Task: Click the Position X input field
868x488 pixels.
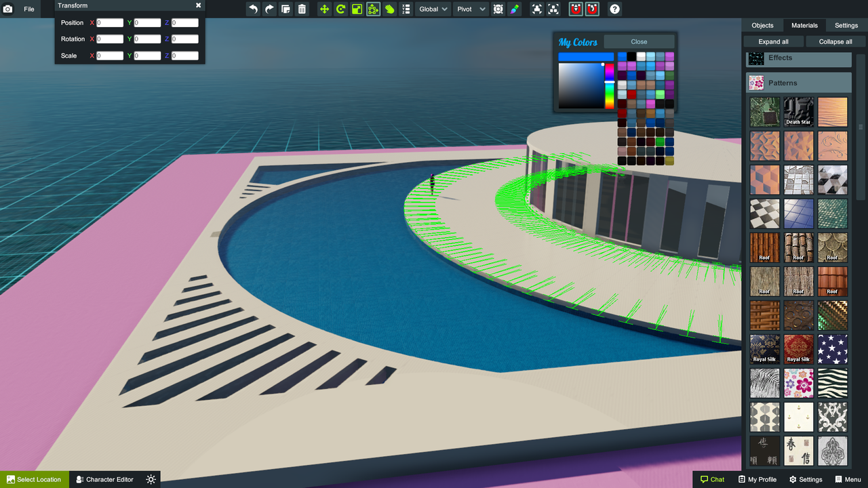Action: click(x=110, y=22)
